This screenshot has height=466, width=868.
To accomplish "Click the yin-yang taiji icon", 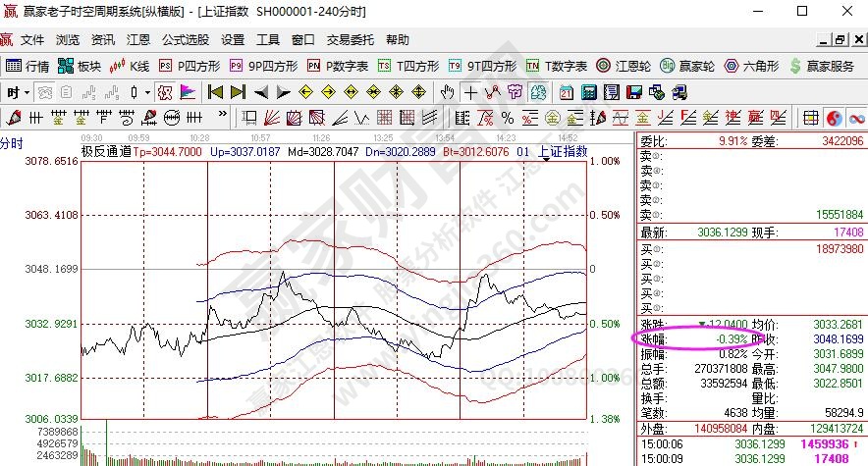I will [x=834, y=118].
